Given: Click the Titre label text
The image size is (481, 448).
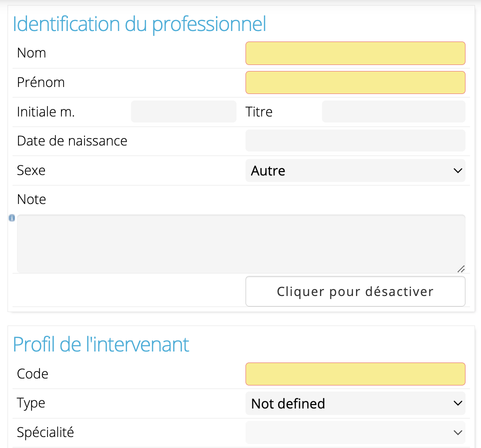Looking at the screenshot, I should coord(259,111).
